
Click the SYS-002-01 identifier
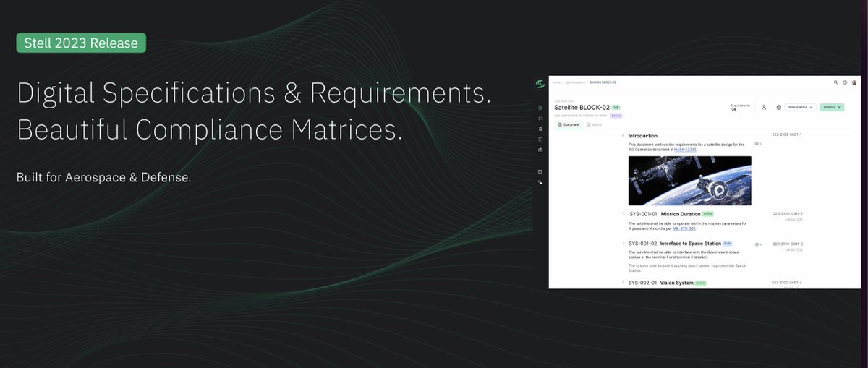click(642, 283)
